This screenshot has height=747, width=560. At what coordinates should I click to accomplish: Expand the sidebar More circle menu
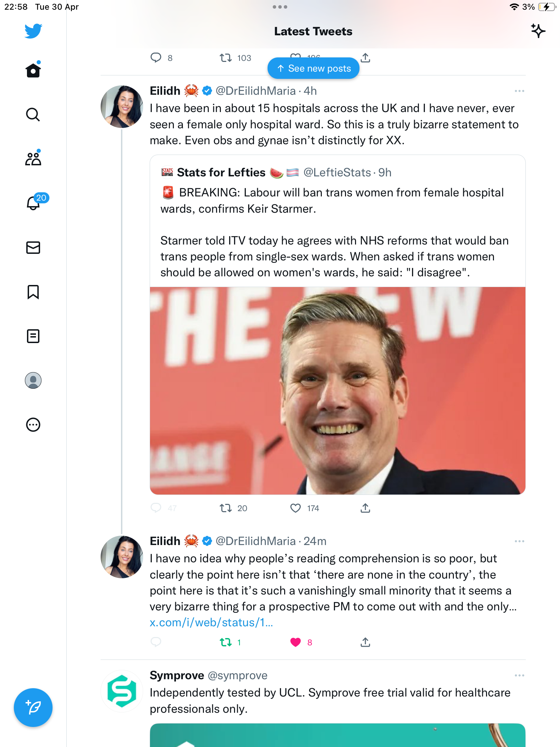pos(33,425)
